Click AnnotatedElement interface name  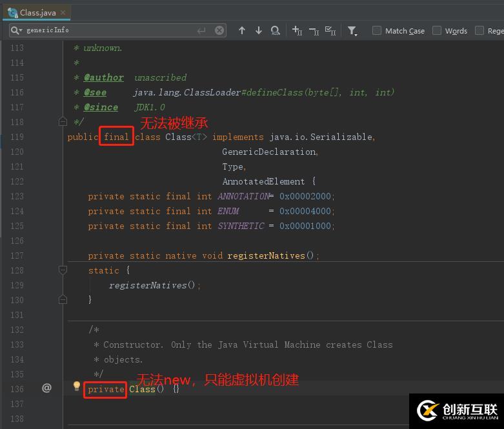coord(263,181)
